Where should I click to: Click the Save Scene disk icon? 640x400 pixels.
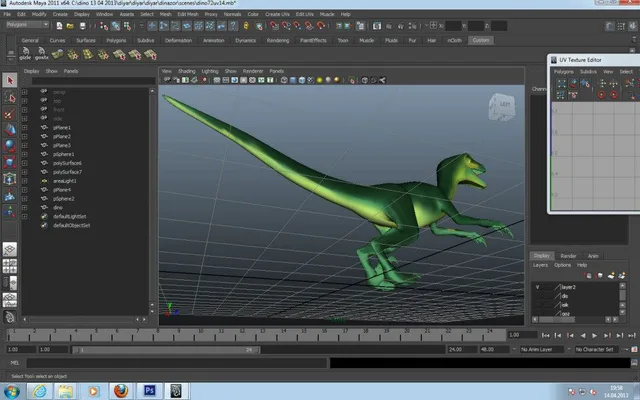point(82,26)
